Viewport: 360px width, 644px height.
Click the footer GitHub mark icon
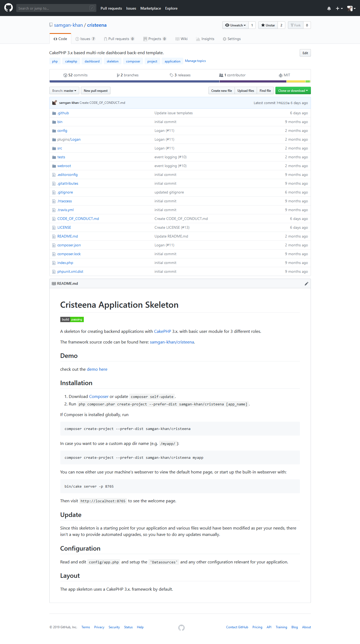coord(181,627)
